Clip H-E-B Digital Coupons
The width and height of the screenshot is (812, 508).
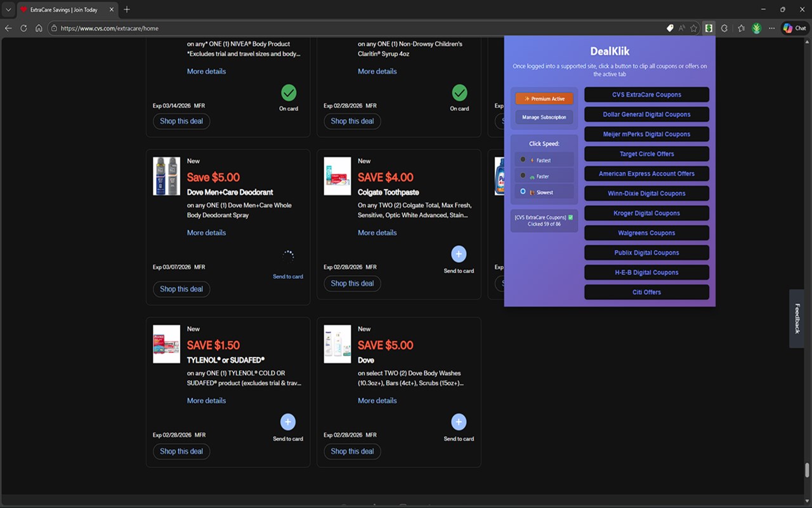[x=646, y=272]
